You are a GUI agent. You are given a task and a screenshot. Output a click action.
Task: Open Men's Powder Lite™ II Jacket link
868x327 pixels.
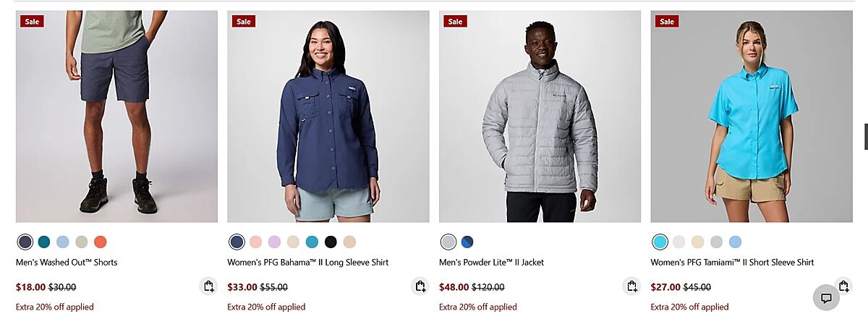pyautogui.click(x=492, y=263)
